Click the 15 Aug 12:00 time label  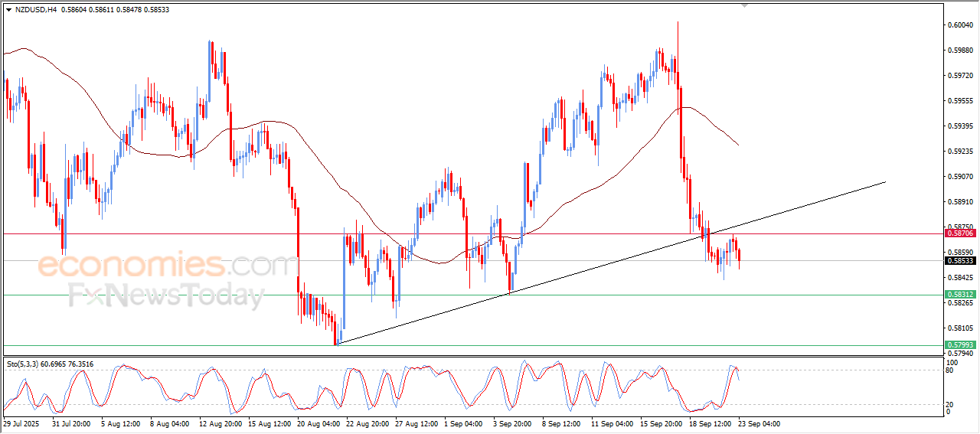[269, 423]
